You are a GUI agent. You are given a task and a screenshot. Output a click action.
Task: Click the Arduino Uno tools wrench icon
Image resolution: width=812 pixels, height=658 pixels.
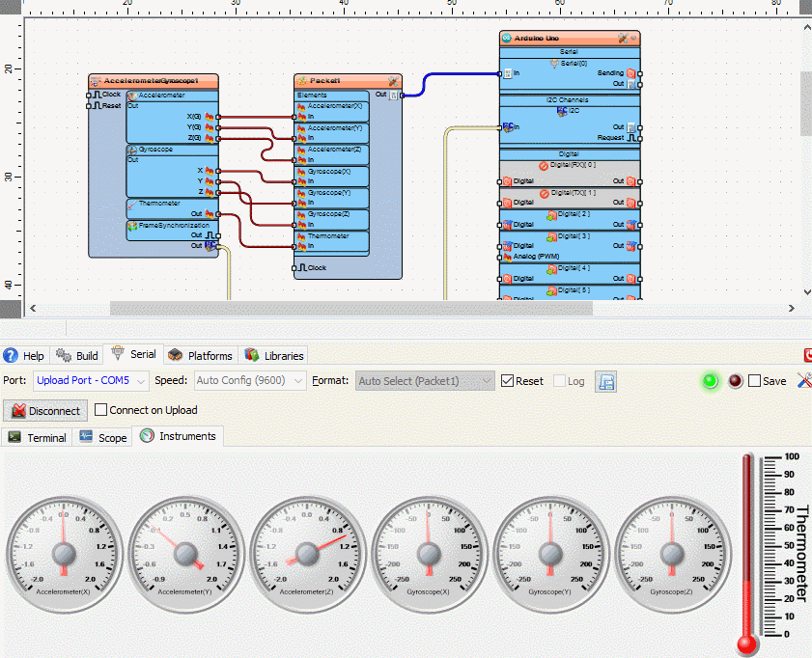[624, 38]
